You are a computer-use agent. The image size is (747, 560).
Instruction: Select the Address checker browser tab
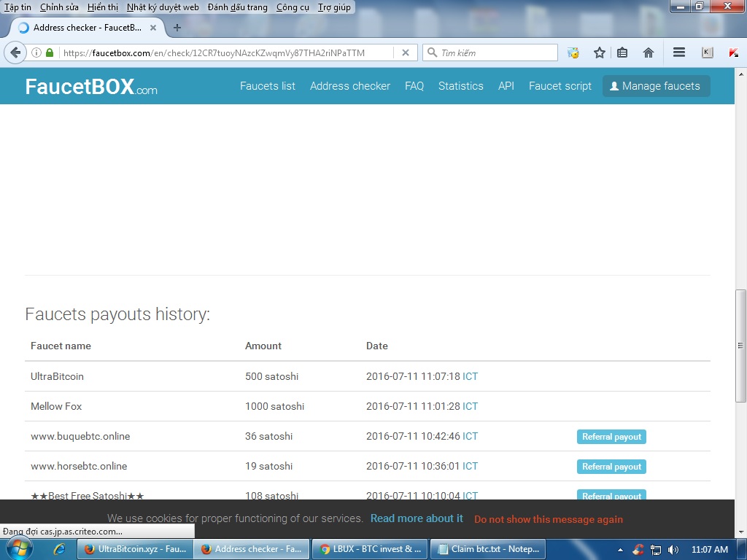click(88, 28)
